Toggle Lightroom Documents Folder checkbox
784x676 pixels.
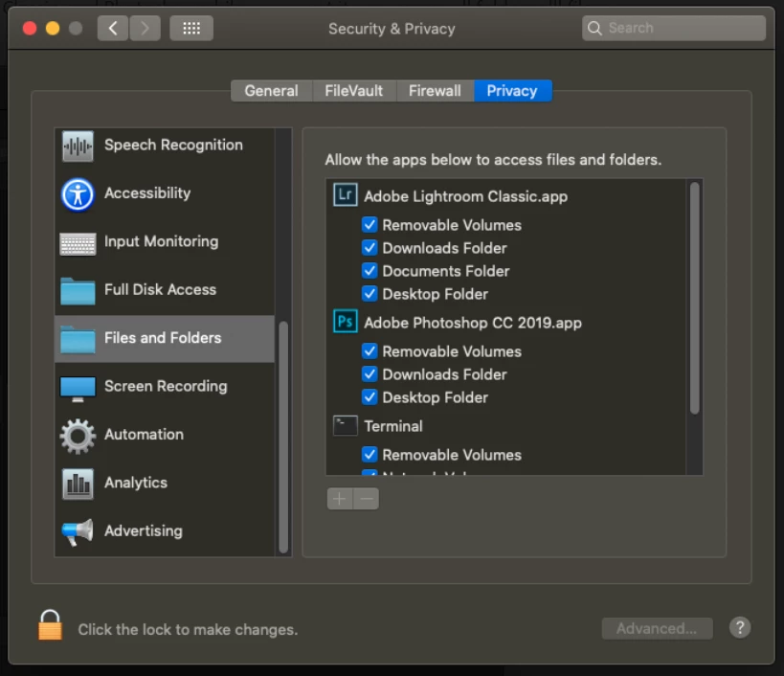[370, 271]
